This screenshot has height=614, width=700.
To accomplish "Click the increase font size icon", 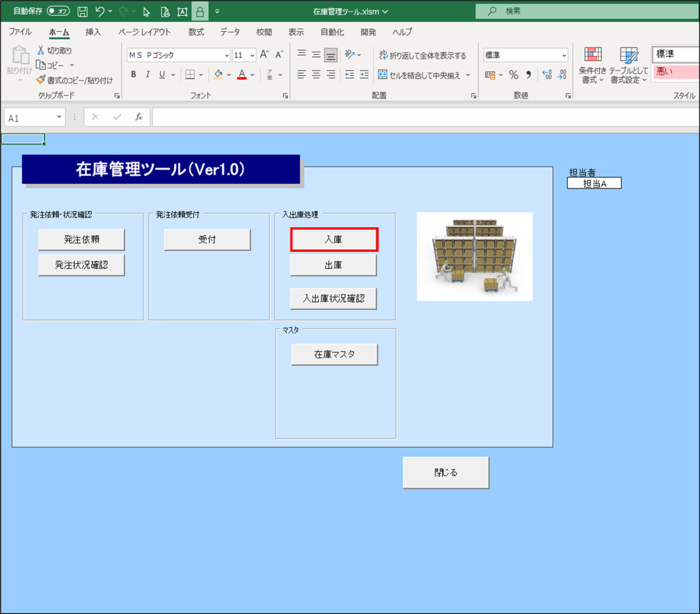I will [x=264, y=54].
